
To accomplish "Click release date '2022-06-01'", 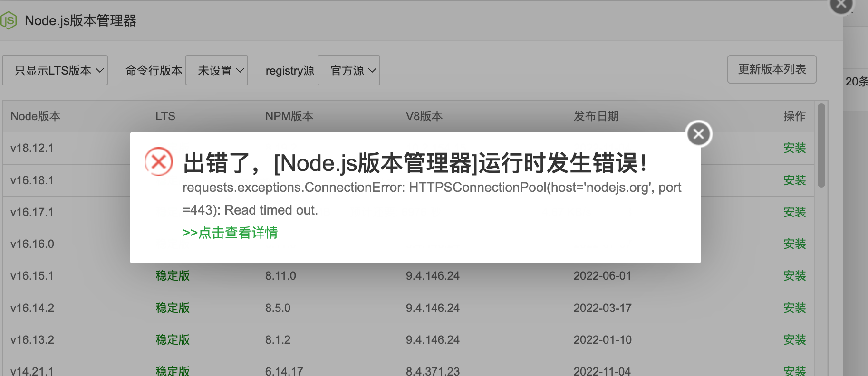I will coord(602,276).
